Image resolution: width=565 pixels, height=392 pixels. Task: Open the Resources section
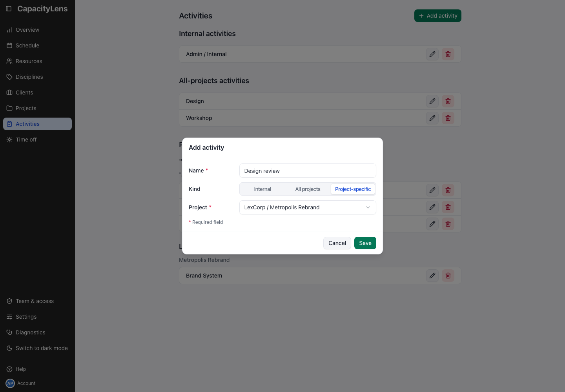tap(37, 61)
